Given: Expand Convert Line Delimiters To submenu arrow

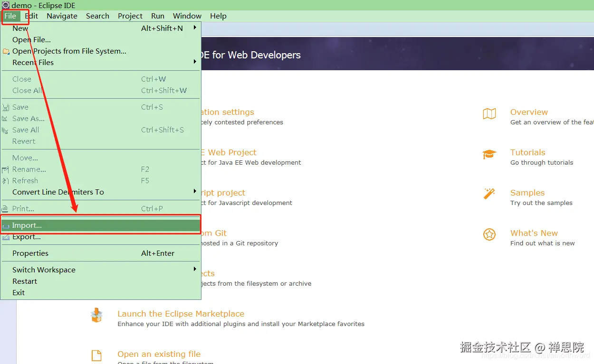Looking at the screenshot, I should 195,191.
